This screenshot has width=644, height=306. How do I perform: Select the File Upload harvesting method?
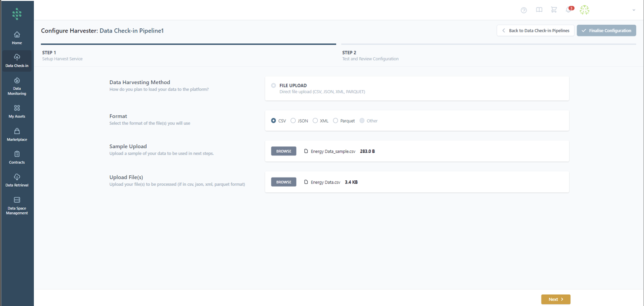[274, 86]
